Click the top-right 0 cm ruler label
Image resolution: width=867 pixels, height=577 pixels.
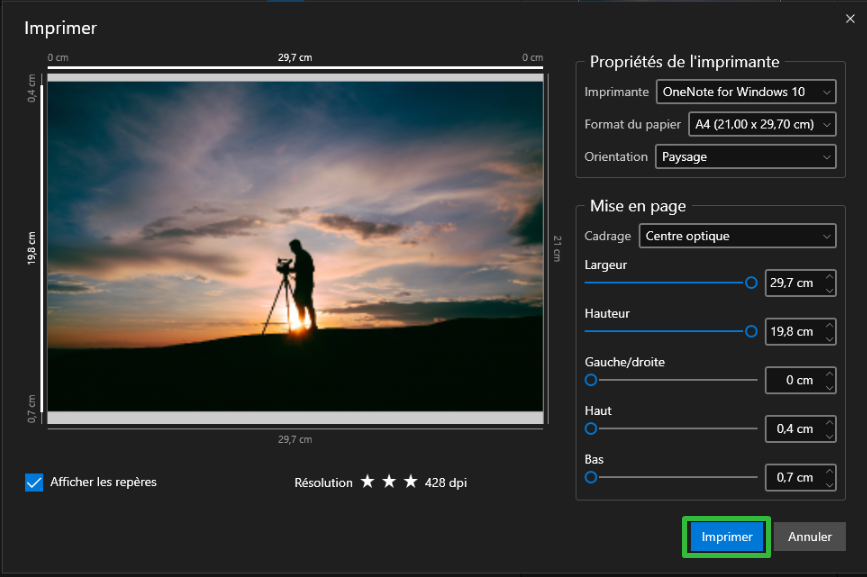click(x=532, y=57)
